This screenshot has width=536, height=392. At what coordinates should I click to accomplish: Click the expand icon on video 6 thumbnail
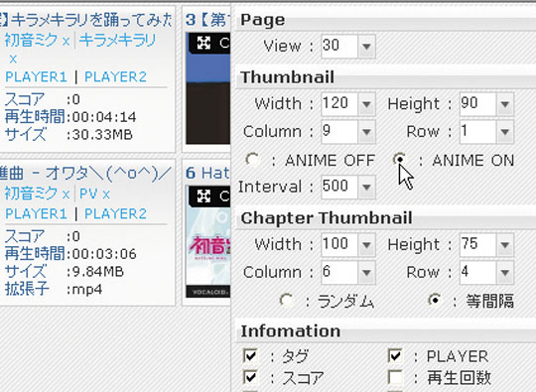coord(203,196)
